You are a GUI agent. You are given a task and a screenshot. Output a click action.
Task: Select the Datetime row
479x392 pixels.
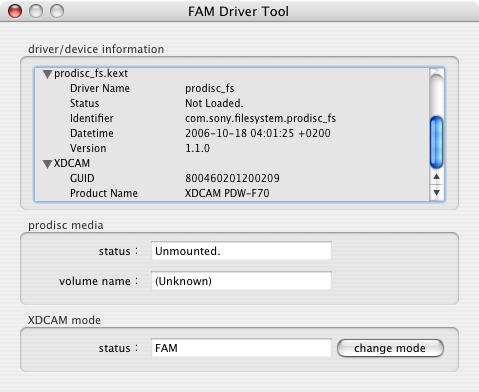[x=232, y=133]
